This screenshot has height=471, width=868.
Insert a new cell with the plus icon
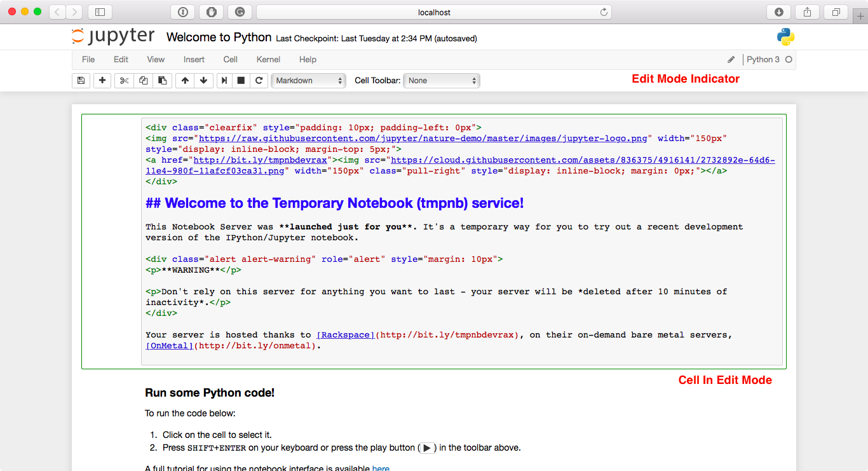pos(102,81)
